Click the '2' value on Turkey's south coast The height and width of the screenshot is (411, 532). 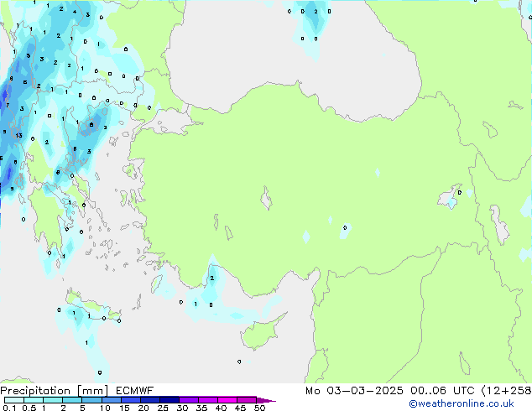[x=212, y=278]
